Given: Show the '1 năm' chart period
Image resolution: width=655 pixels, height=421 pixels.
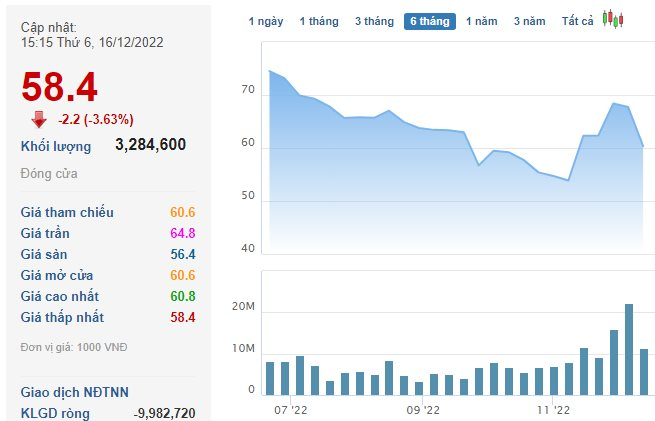Looking at the screenshot, I should pos(483,21).
